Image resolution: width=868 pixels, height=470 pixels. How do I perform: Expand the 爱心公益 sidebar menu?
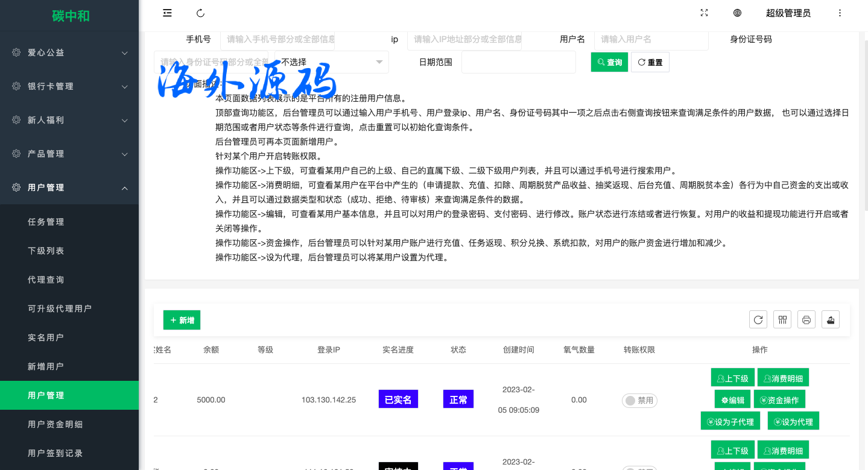point(69,52)
